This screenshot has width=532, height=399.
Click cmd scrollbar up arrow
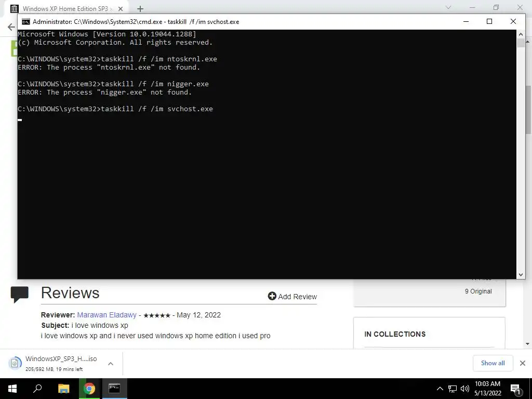tap(521, 34)
